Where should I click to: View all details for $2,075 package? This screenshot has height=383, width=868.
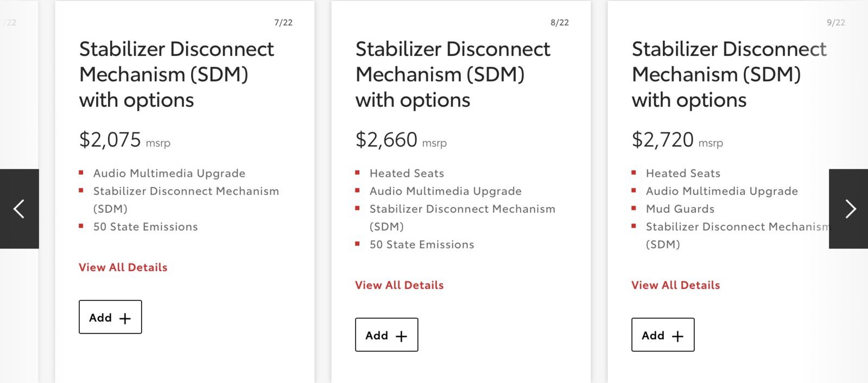point(123,267)
